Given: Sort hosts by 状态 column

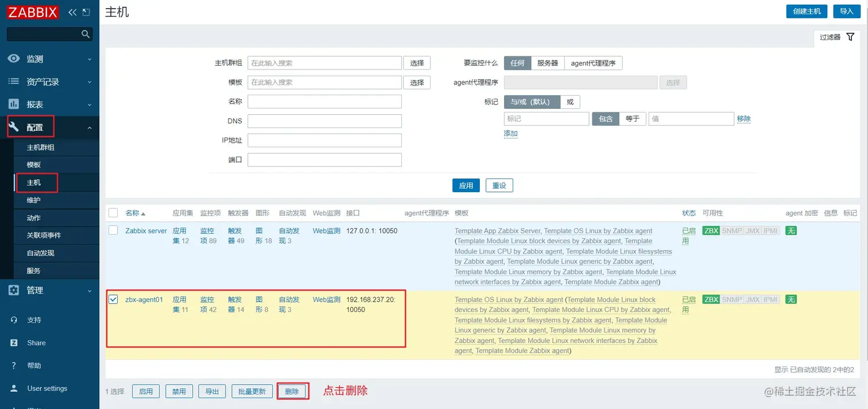Looking at the screenshot, I should (688, 213).
